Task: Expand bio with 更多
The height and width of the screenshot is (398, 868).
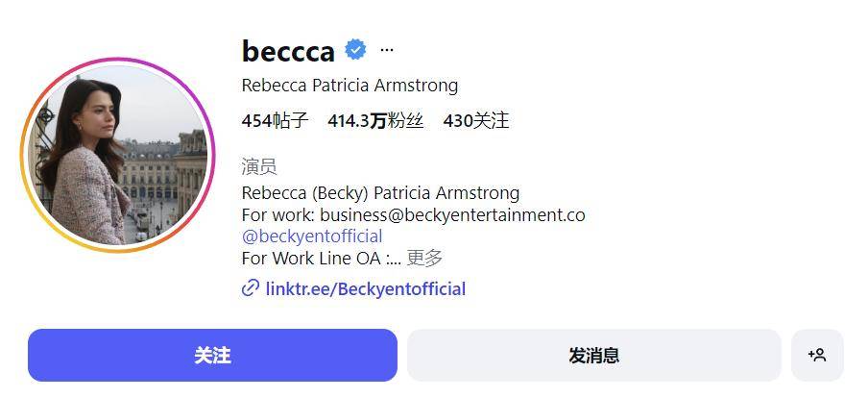Action: click(425, 258)
